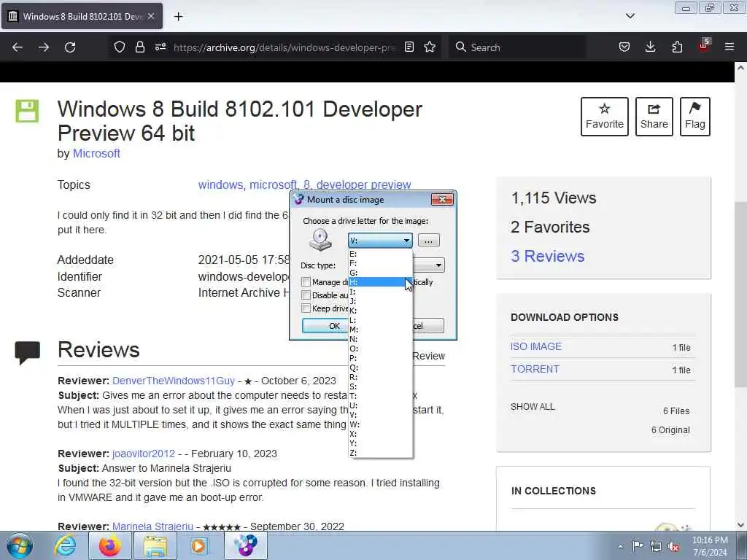Download the ISO IMAGE option

point(536,346)
